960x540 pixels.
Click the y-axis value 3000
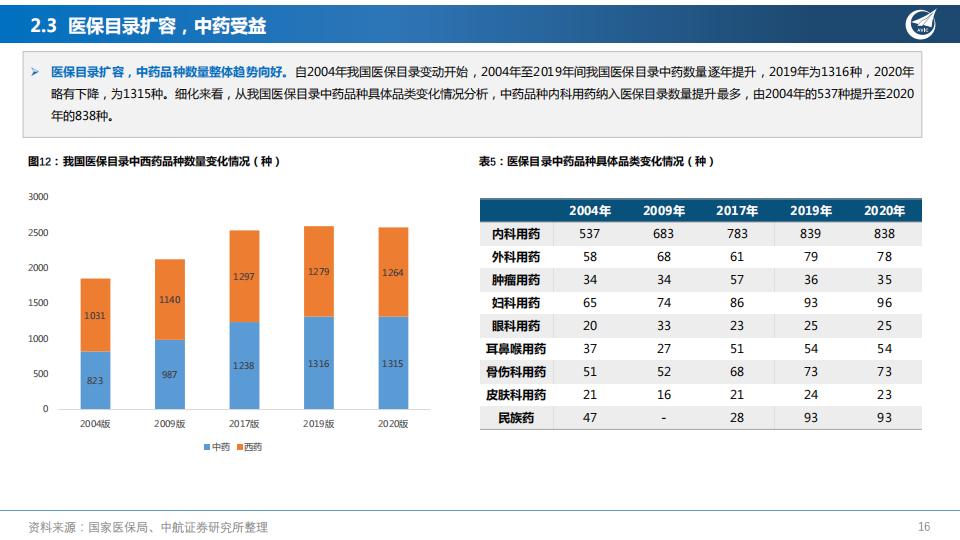(38, 197)
